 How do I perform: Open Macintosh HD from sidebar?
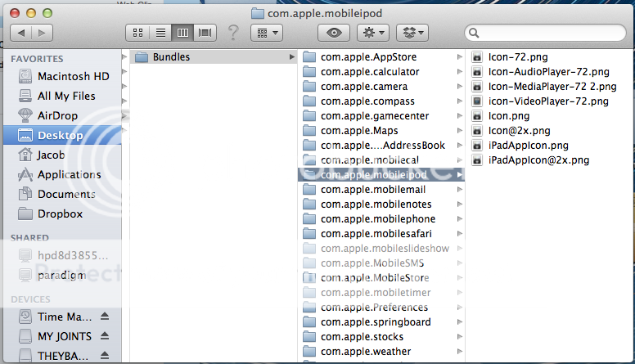tap(73, 76)
